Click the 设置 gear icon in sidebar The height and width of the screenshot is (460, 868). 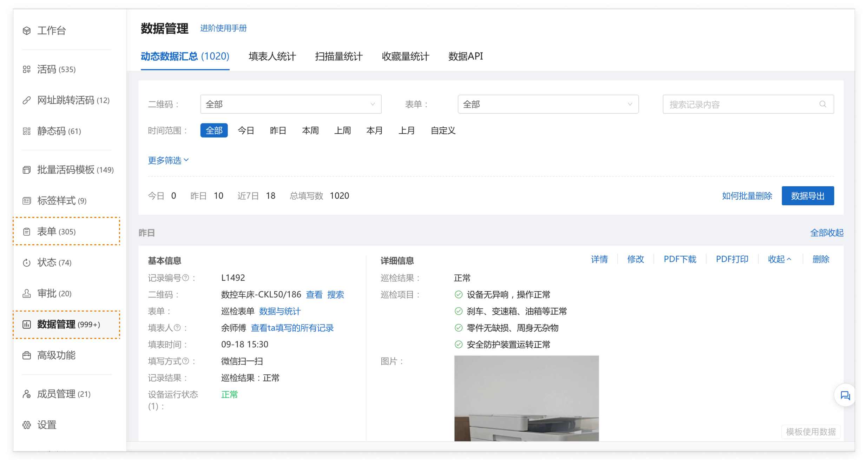27,425
